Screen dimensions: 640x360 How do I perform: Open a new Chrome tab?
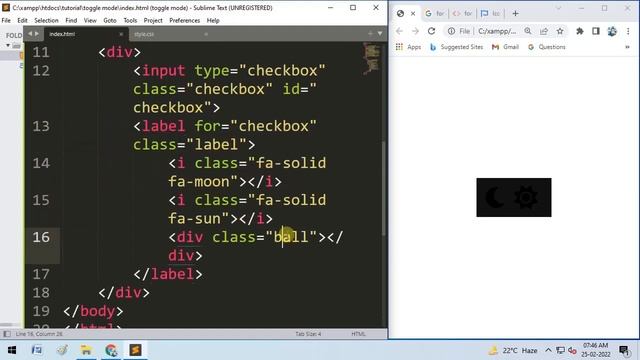tap(516, 13)
